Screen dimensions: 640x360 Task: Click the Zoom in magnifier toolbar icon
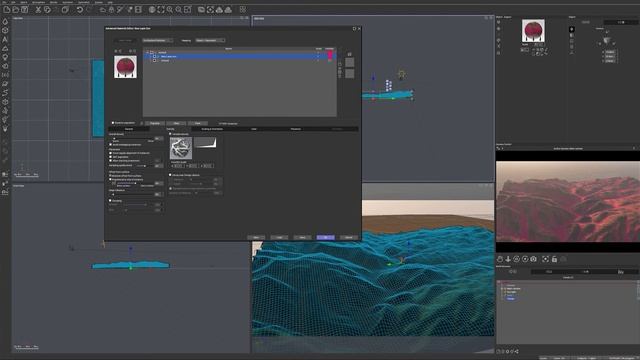coord(170,9)
